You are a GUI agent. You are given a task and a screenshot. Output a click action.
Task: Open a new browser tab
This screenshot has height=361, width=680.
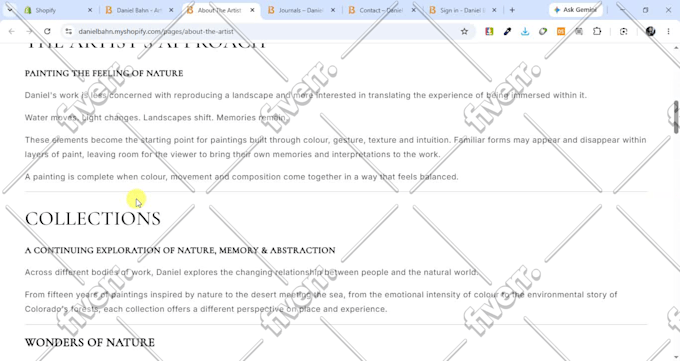coord(512,10)
